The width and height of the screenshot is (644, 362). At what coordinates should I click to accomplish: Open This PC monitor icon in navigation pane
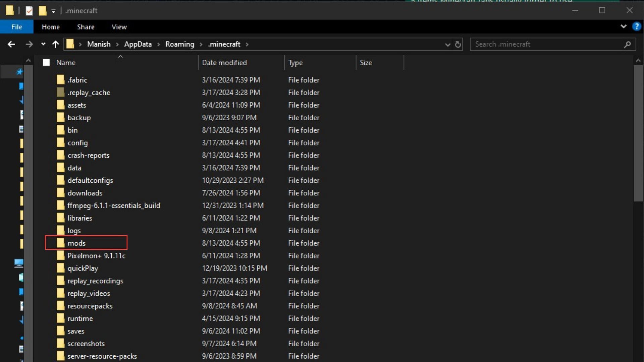click(x=19, y=263)
